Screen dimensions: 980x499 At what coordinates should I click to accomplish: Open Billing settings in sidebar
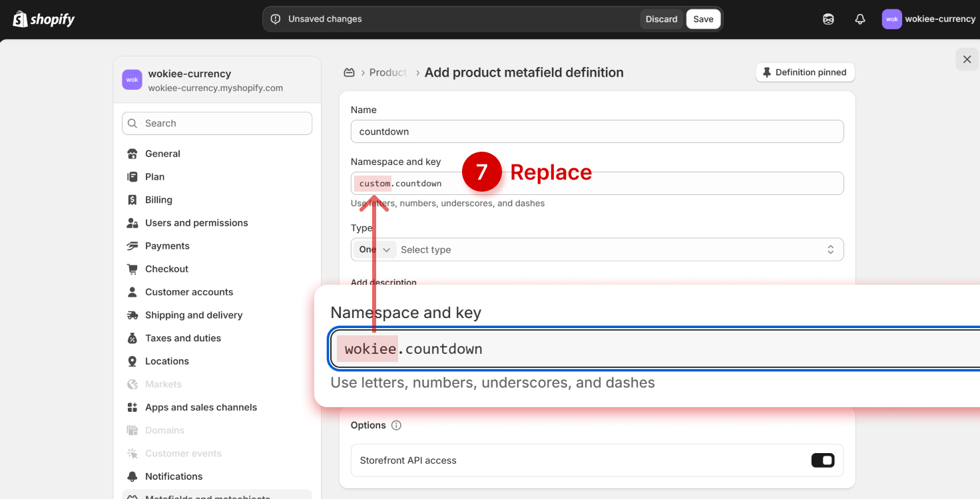pyautogui.click(x=158, y=200)
